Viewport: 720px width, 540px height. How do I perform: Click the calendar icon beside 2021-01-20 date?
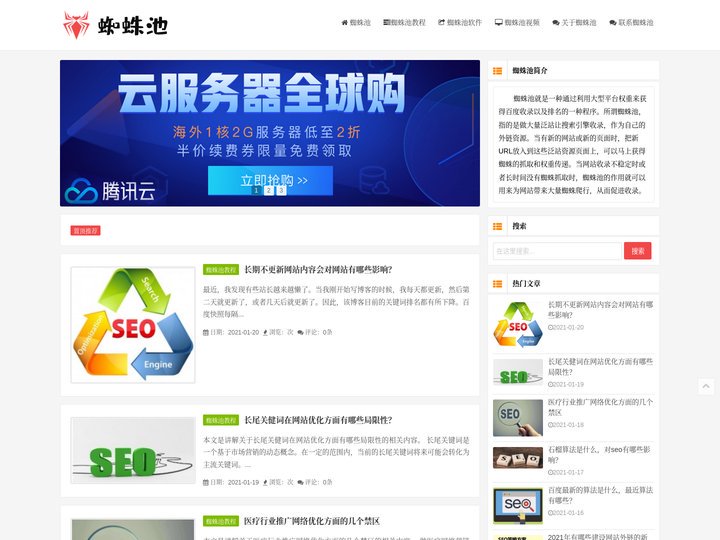206,332
